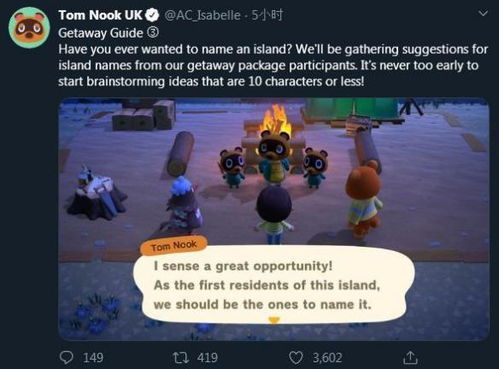Click the 149 replies count
Image resolution: width=499 pixels, height=369 pixels.
coord(93,358)
